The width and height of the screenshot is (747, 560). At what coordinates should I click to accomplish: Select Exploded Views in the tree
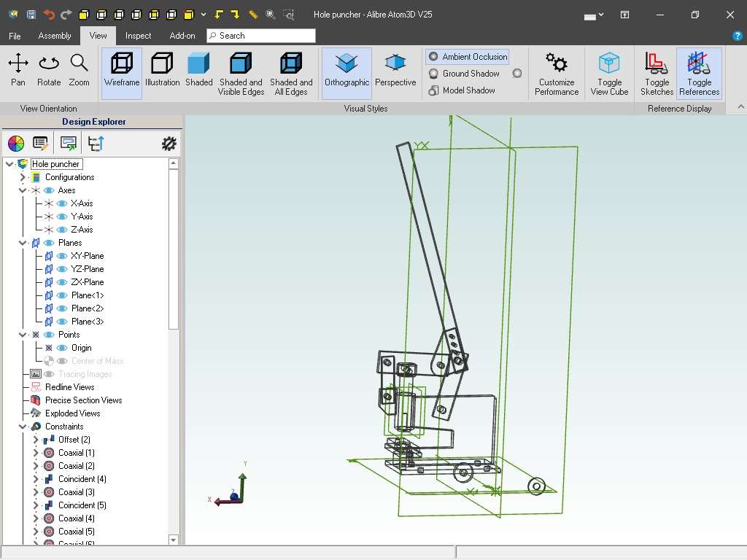(x=72, y=413)
